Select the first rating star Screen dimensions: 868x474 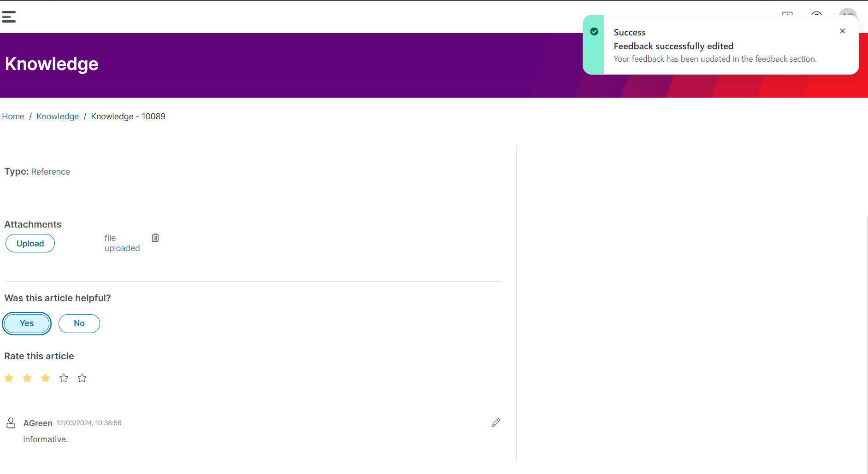[8, 378]
